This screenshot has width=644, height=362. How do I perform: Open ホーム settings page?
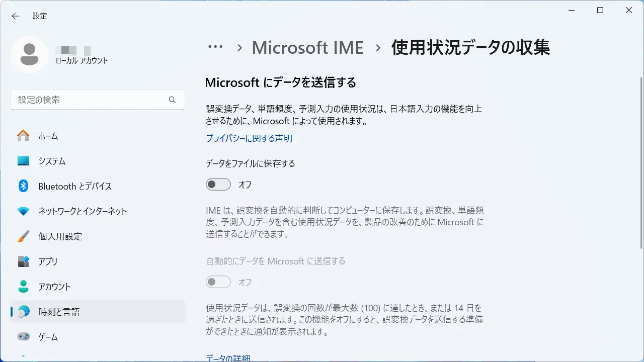click(98, 136)
